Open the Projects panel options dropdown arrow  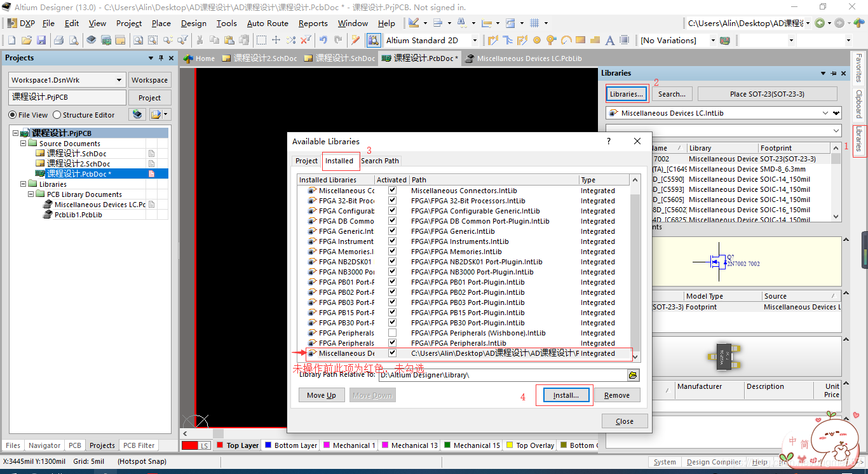[x=151, y=58]
